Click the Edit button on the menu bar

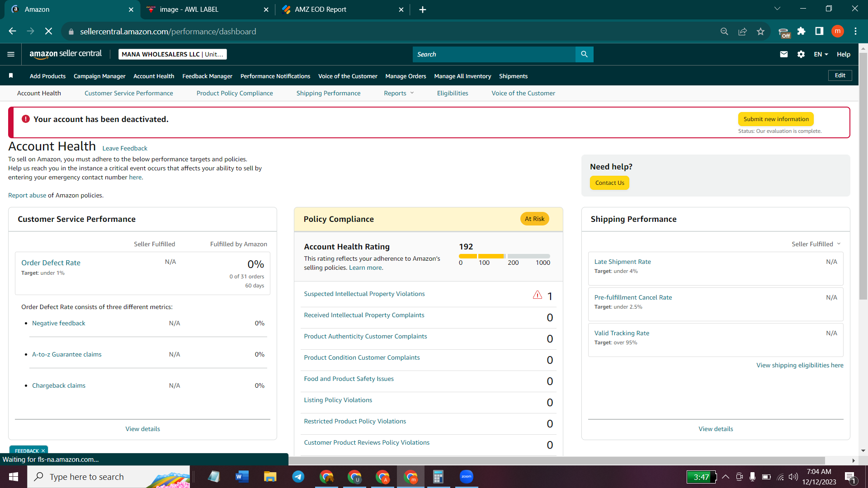pyautogui.click(x=840, y=75)
